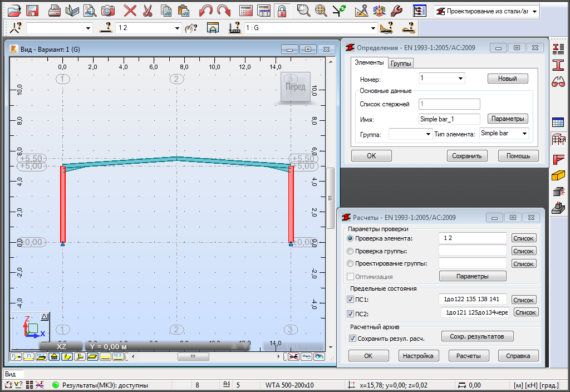This screenshot has height=392, width=570.
Task: Click the red X delete icon
Action: [x=129, y=11]
